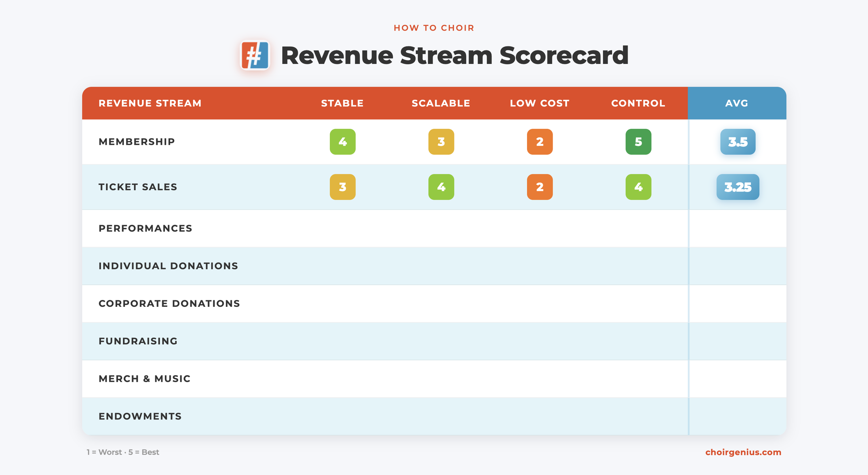868x475 pixels.
Task: Select the Stable column header
Action: (x=342, y=103)
